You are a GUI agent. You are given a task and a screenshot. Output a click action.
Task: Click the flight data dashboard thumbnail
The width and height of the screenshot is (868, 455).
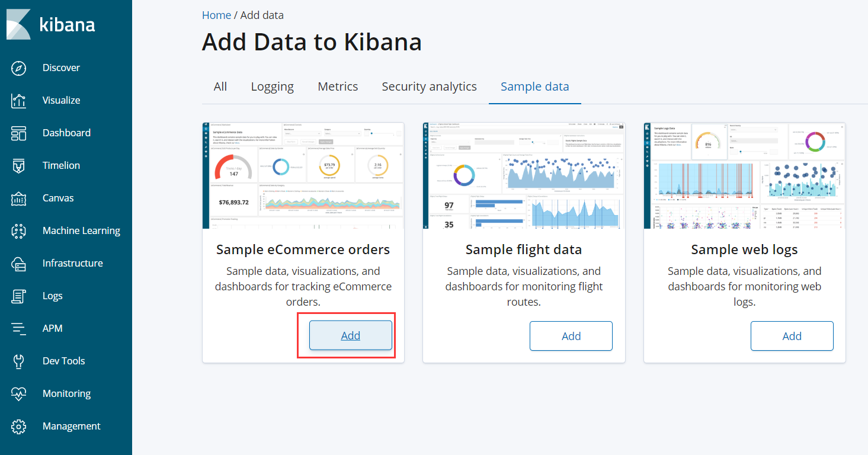click(x=524, y=175)
